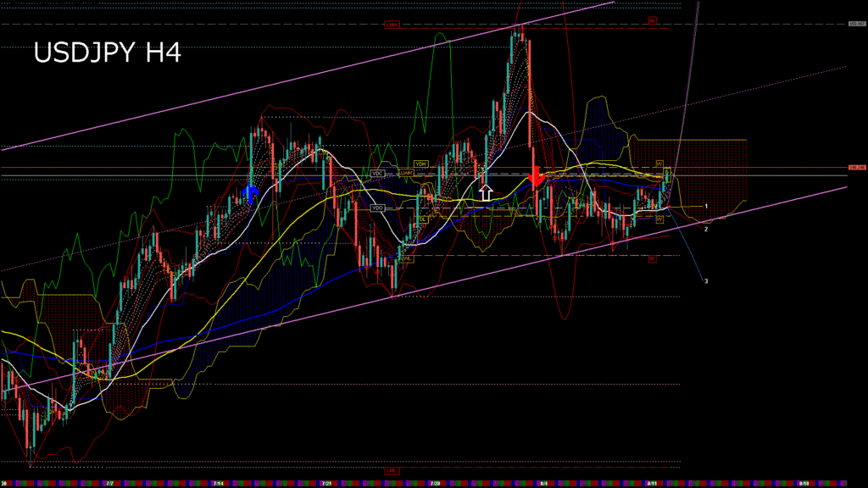Screen dimensions: 868x488
Task: Click the current price tag on right axis
Action: pyautogui.click(x=856, y=168)
